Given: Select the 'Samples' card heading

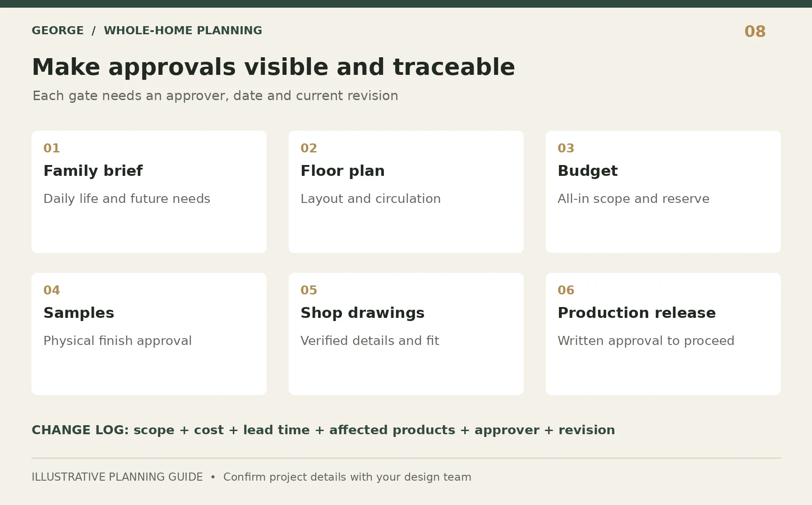Looking at the screenshot, I should pyautogui.click(x=78, y=313).
